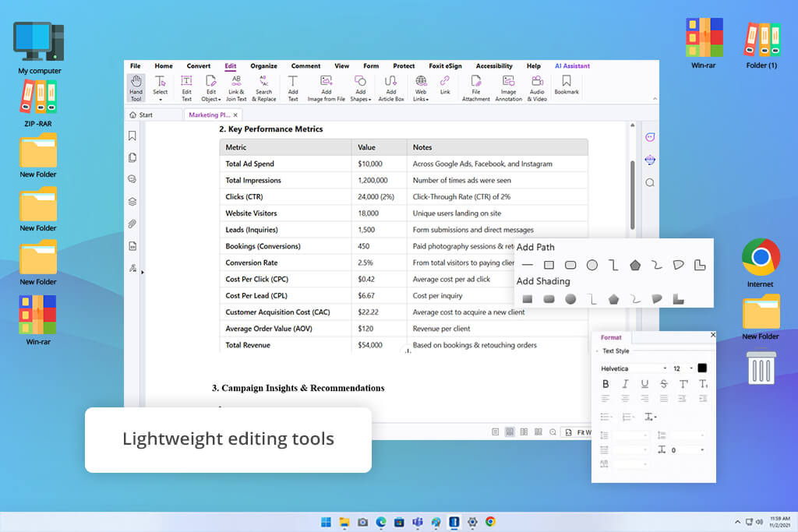798x532 pixels.
Task: Open the Helvetica font dropdown
Action: [x=634, y=368]
